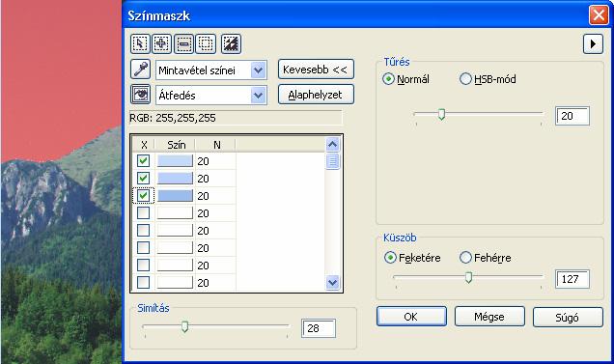Click the Alaphelyzet reset button

point(316,95)
